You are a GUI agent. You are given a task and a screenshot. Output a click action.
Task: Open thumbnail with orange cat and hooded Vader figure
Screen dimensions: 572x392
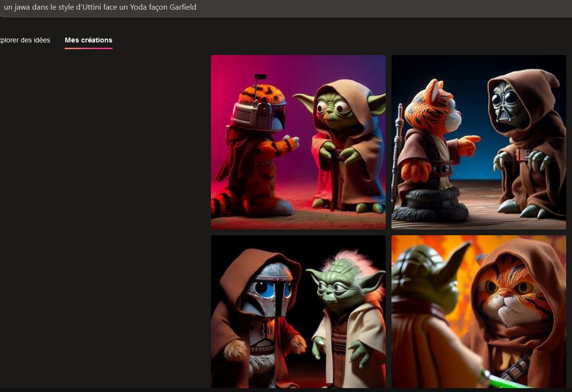pos(479,142)
